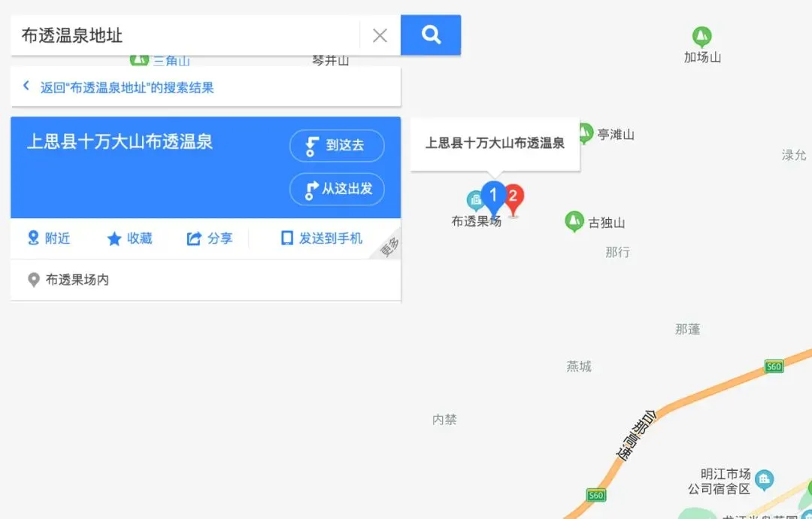This screenshot has width=812, height=519.
Task: Click the search field with 布透温泉地址
Action: click(185, 35)
